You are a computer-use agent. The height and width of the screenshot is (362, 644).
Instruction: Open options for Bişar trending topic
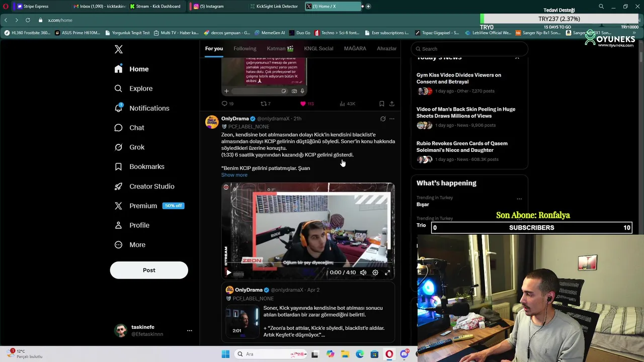519,199
